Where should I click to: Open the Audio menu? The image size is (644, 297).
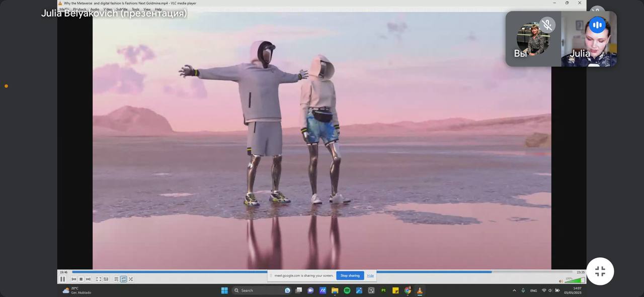click(95, 9)
